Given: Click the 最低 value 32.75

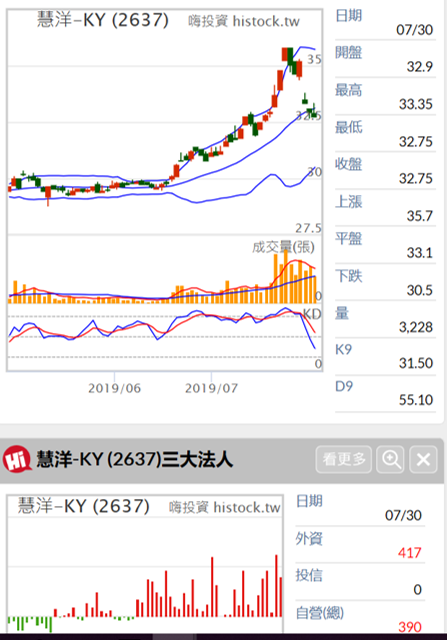Looking at the screenshot, I should pyautogui.click(x=416, y=142).
